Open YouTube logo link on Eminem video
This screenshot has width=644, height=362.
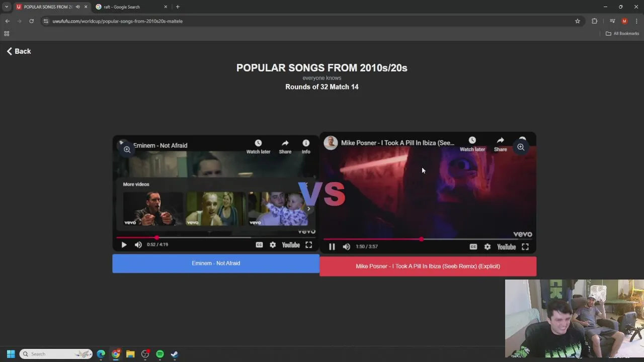click(x=291, y=245)
